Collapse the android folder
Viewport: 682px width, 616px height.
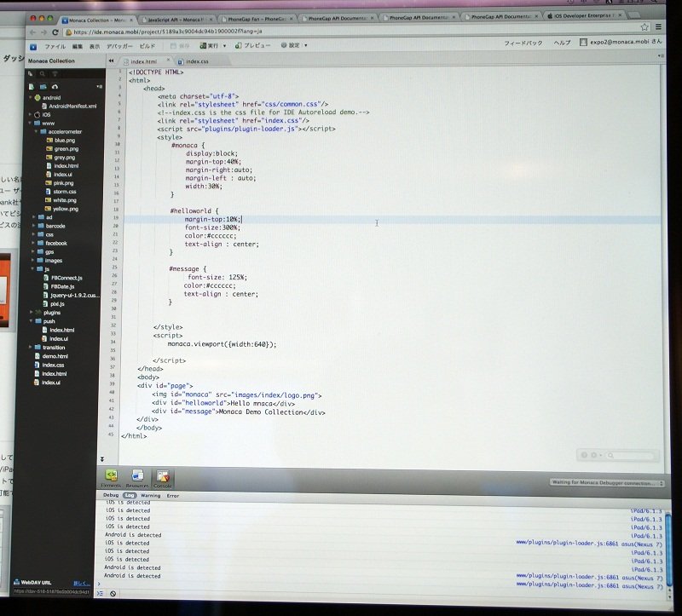pyautogui.click(x=31, y=98)
